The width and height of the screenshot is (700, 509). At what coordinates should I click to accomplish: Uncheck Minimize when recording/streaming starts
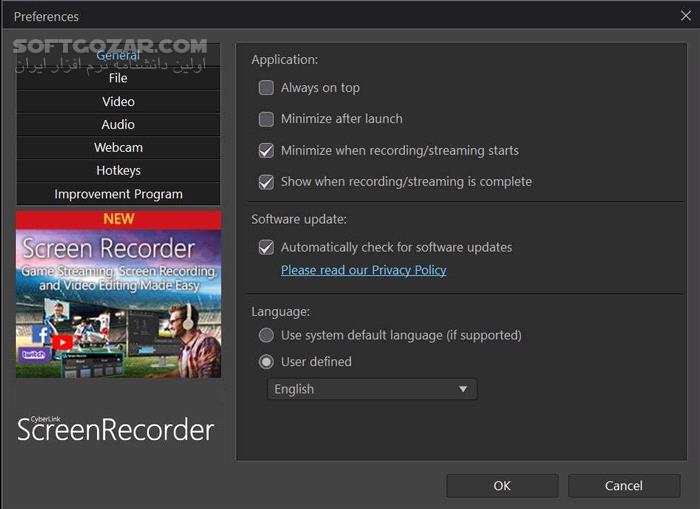coord(266,150)
